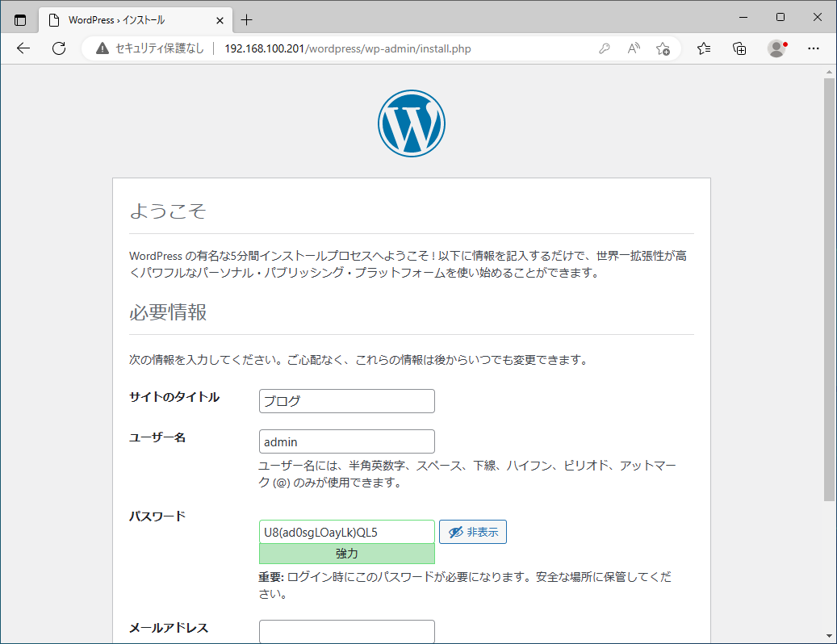Open the tab actions menu icon
This screenshot has width=837, height=644.
(x=20, y=19)
